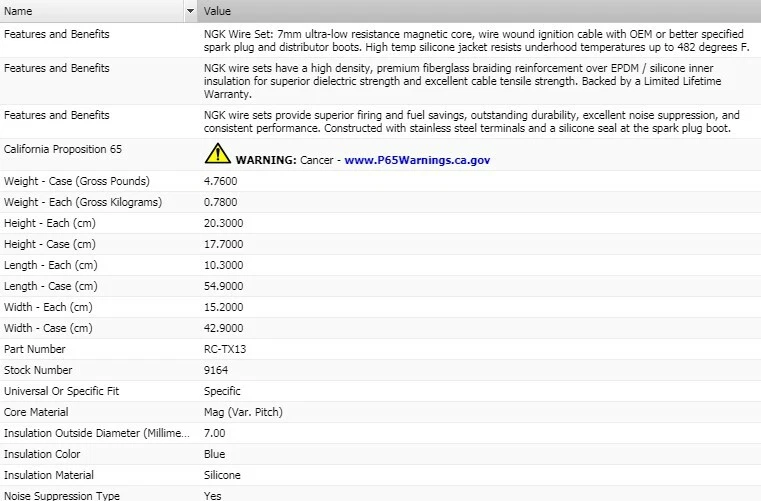
Task: Click the value Mag (Var. Pitch)
Action: tap(243, 412)
